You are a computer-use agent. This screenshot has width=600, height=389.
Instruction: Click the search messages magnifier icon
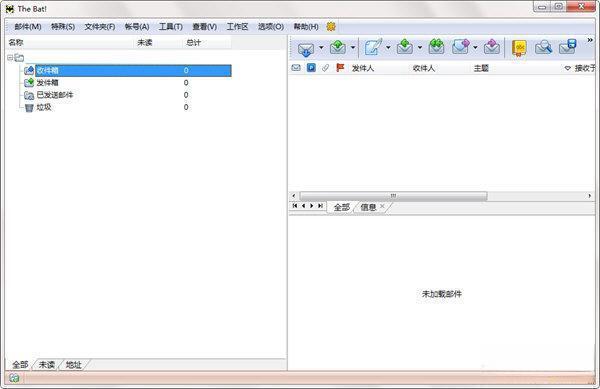[x=543, y=47]
